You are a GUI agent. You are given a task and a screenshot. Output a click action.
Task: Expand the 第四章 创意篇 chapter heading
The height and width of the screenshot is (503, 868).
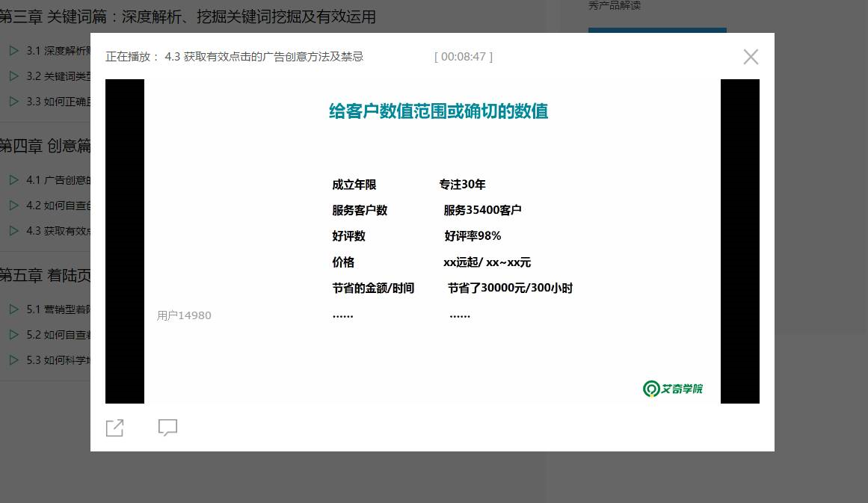(45, 146)
